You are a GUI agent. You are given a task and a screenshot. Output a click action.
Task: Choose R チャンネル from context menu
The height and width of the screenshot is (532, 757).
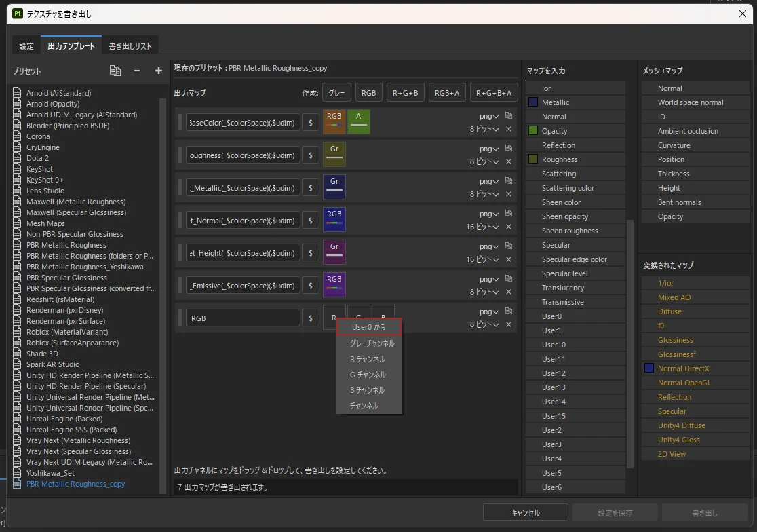(368, 359)
